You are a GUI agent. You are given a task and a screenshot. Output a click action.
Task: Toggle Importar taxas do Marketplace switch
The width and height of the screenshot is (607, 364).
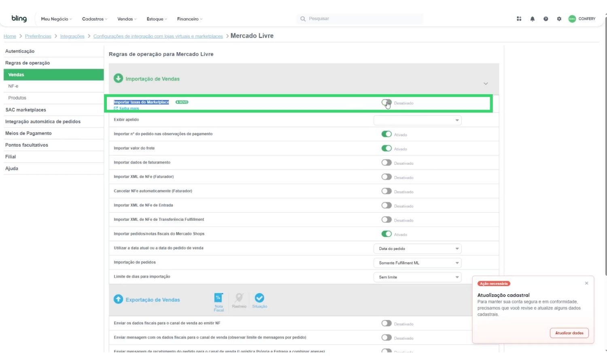pyautogui.click(x=386, y=103)
